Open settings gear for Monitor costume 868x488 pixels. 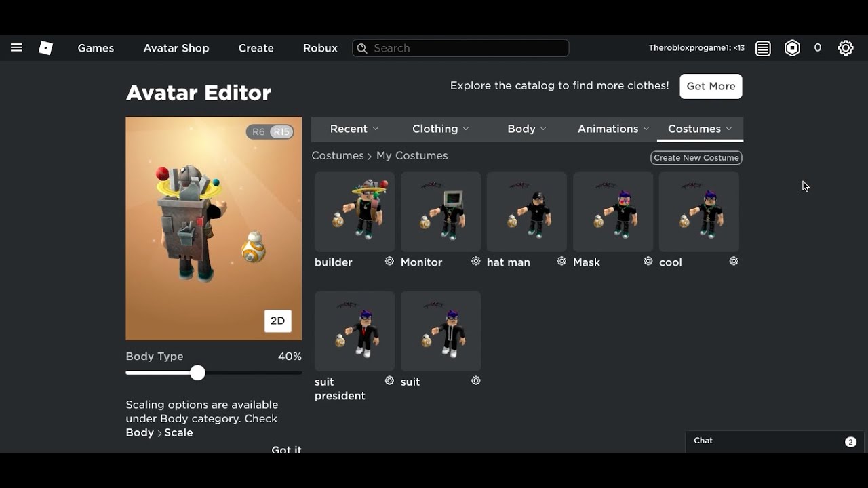coord(475,261)
